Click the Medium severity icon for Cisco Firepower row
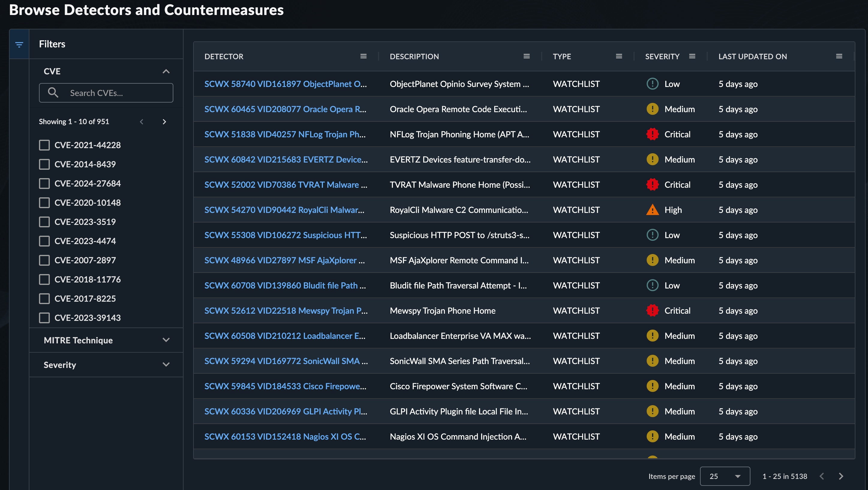The width and height of the screenshot is (868, 490). point(652,386)
